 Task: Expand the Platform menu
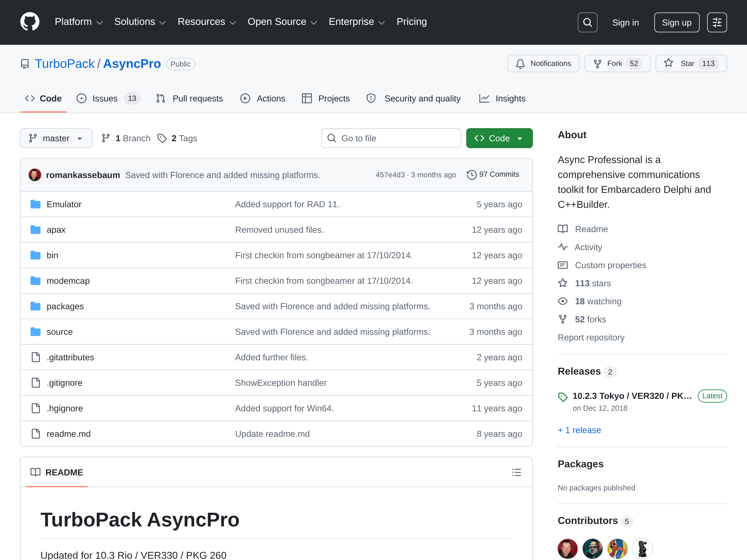79,22
